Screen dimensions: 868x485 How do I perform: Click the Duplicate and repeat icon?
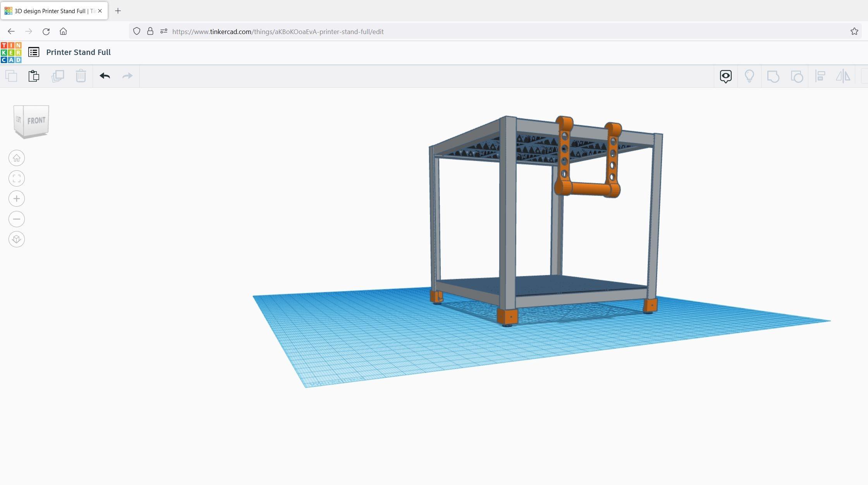tap(57, 76)
